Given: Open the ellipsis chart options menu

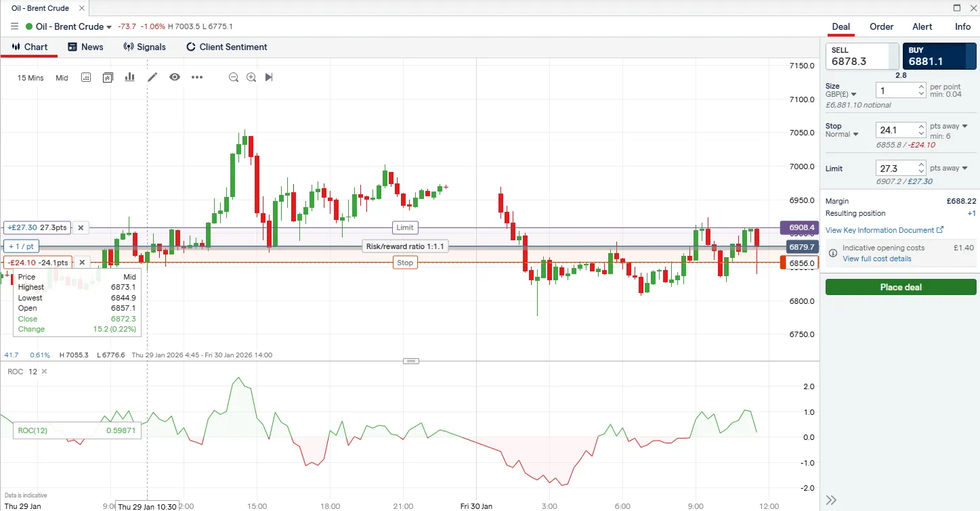Looking at the screenshot, I should coord(197,77).
